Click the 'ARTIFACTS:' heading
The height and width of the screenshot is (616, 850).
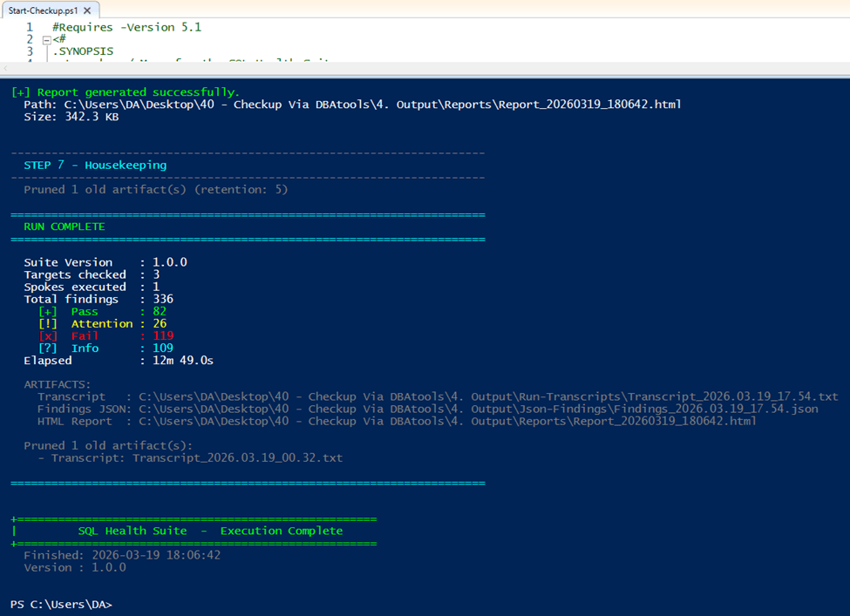[58, 384]
